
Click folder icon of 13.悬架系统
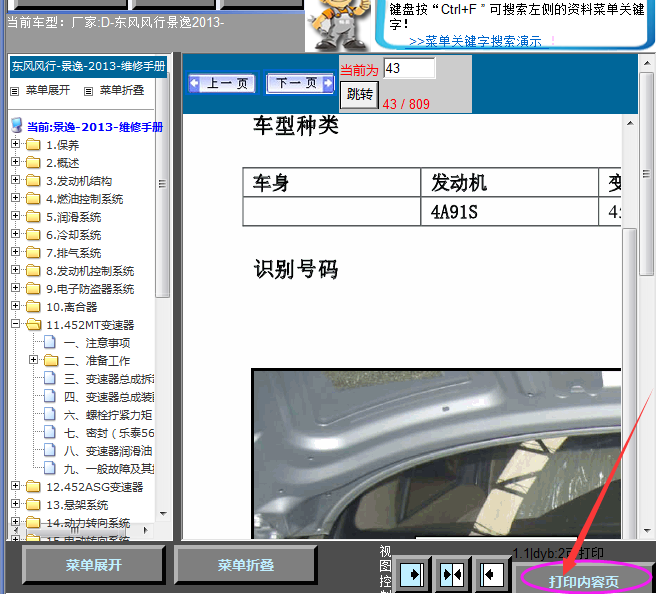[33, 504]
